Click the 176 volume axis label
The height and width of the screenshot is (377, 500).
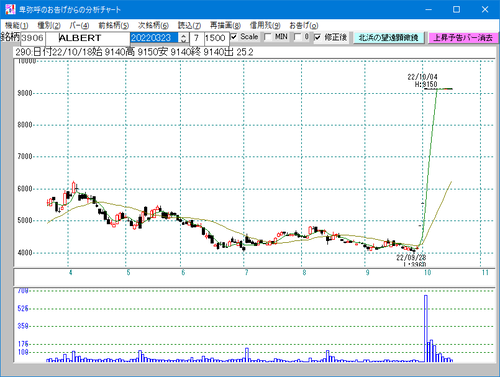click(23, 344)
